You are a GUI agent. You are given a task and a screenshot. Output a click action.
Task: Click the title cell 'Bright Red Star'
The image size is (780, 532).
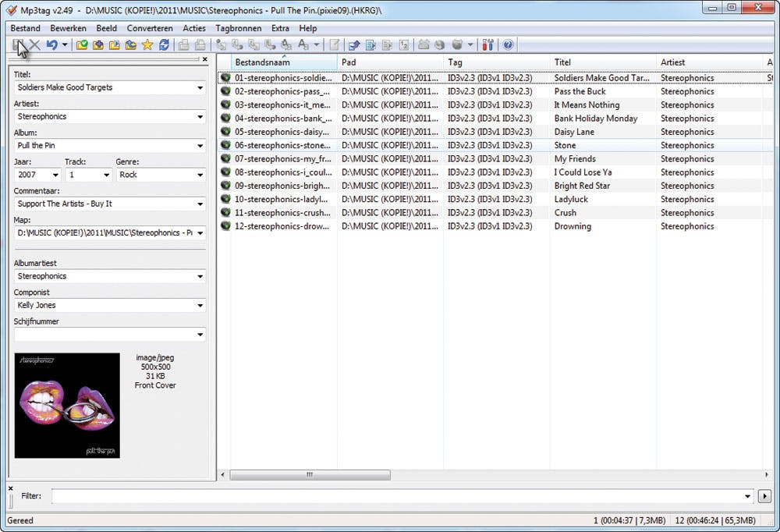tap(582, 186)
